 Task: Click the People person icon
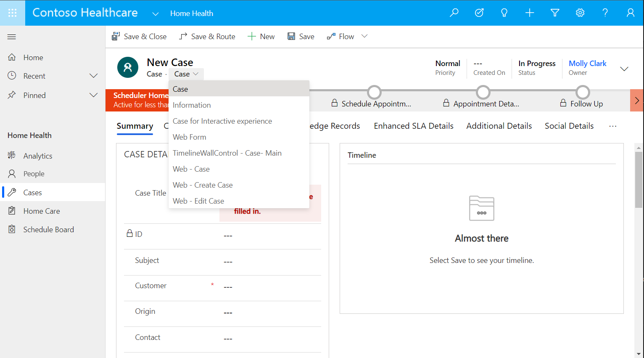(12, 173)
